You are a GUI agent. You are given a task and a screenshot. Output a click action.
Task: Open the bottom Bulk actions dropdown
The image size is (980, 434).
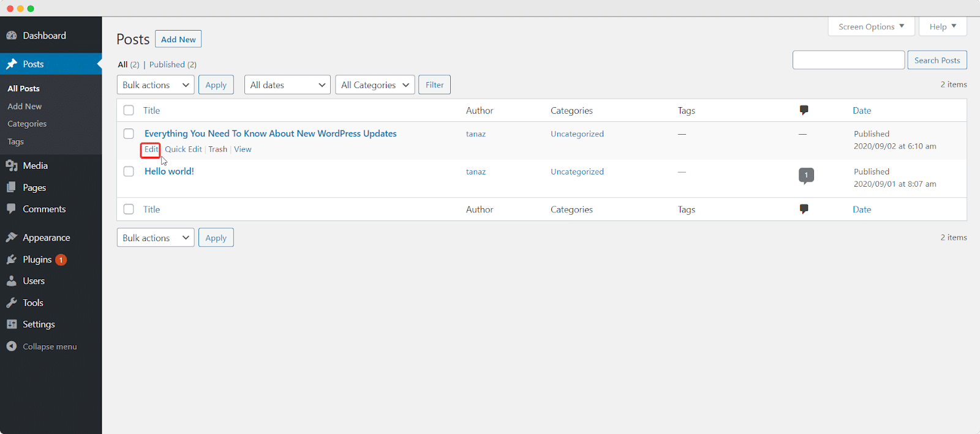click(x=156, y=238)
